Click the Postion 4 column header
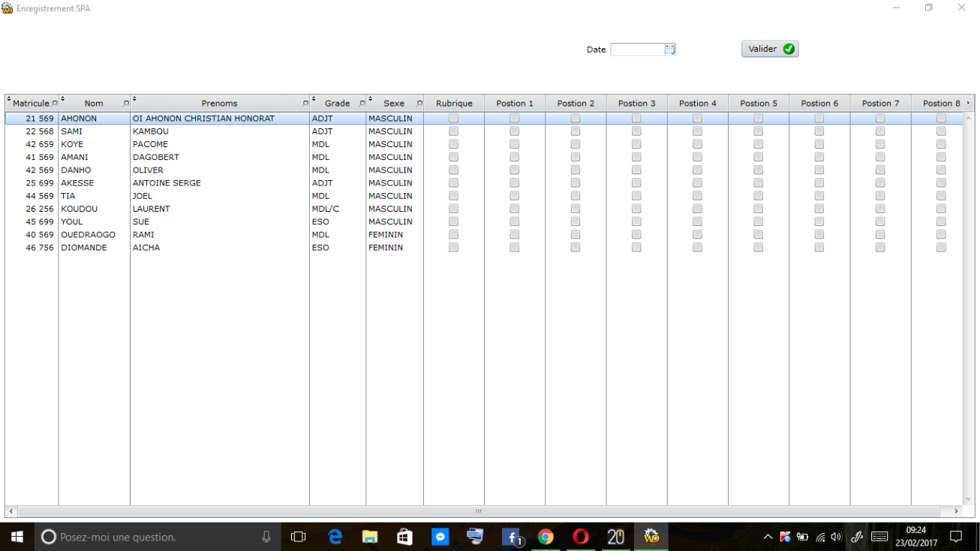The height and width of the screenshot is (551, 980). tap(698, 104)
